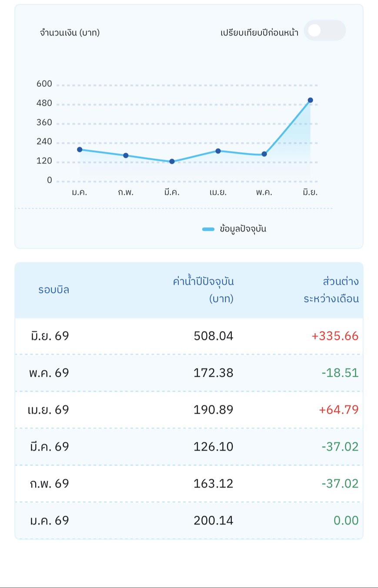This screenshot has height=588, width=378.
Task: Select the ก.พ. 69 billing row
Action: (x=189, y=484)
